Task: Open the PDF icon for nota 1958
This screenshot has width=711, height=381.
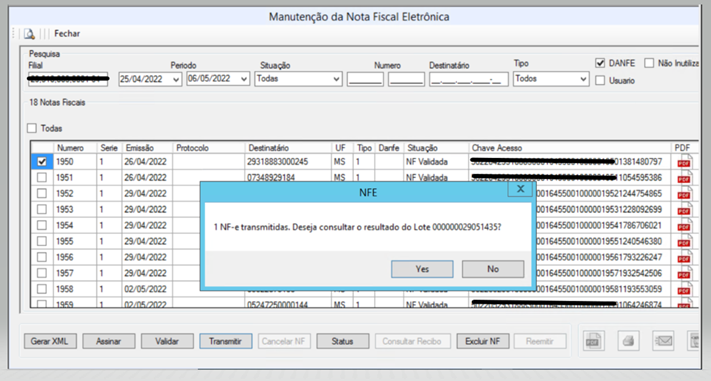Action: pos(683,289)
